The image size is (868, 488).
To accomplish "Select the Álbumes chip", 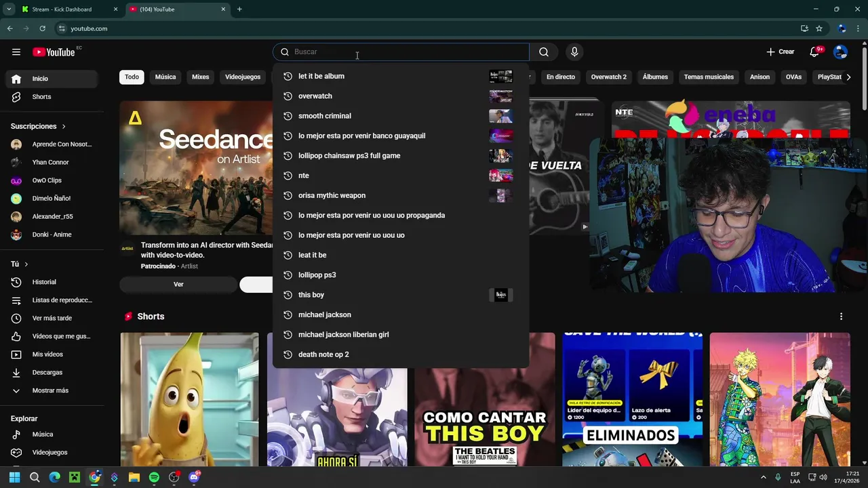I will tap(655, 77).
